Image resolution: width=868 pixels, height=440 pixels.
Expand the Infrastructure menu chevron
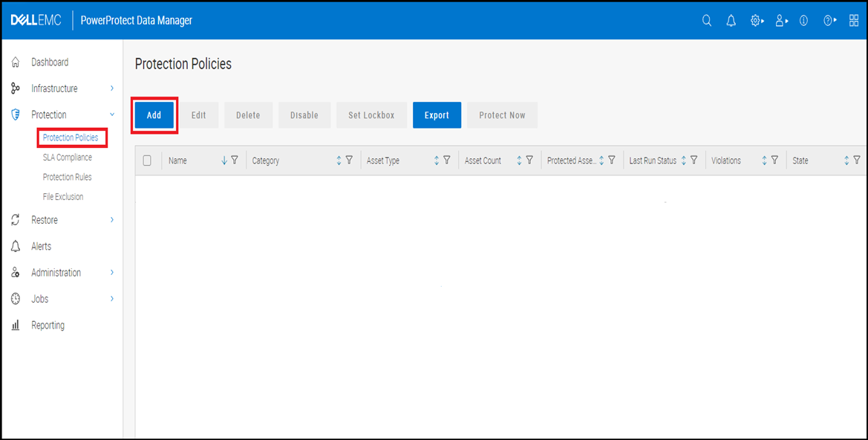coord(112,88)
